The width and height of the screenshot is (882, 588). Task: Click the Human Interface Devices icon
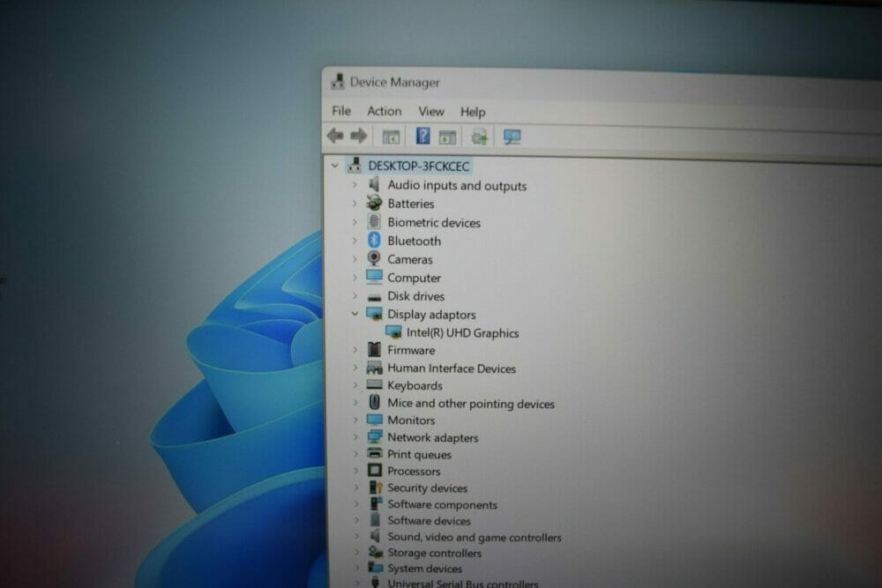coord(374,368)
